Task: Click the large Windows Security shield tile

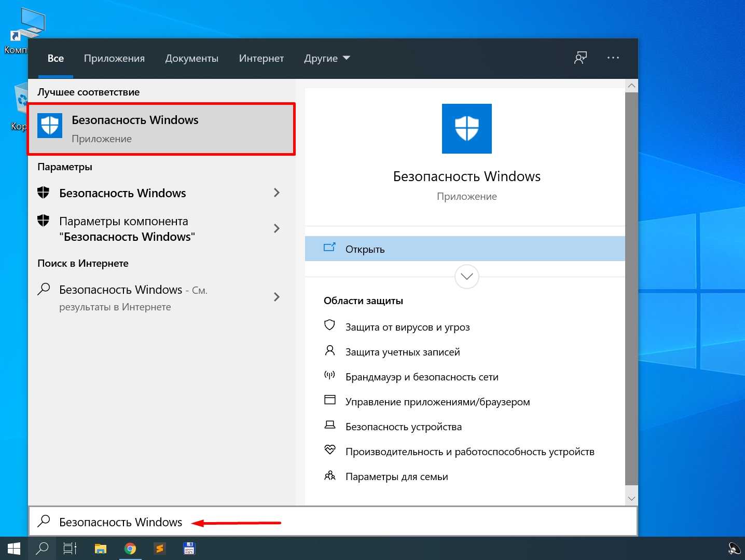Action: point(466,129)
